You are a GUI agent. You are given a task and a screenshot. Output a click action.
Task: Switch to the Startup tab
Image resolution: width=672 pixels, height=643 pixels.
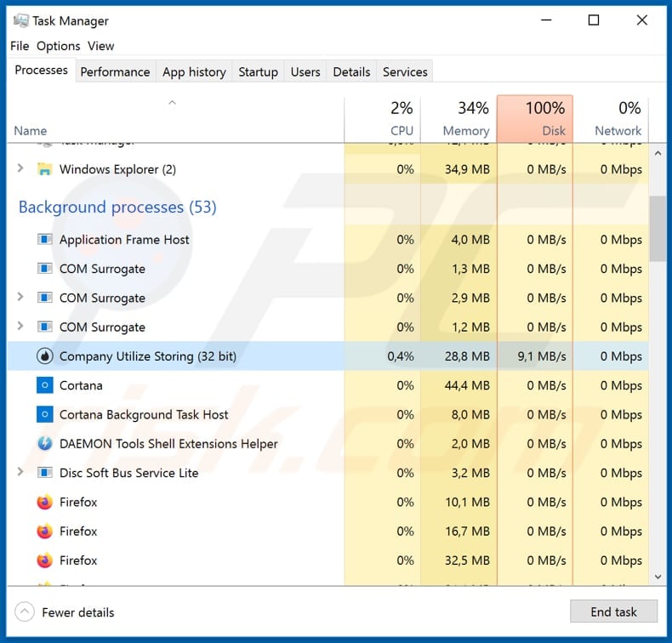[258, 71]
